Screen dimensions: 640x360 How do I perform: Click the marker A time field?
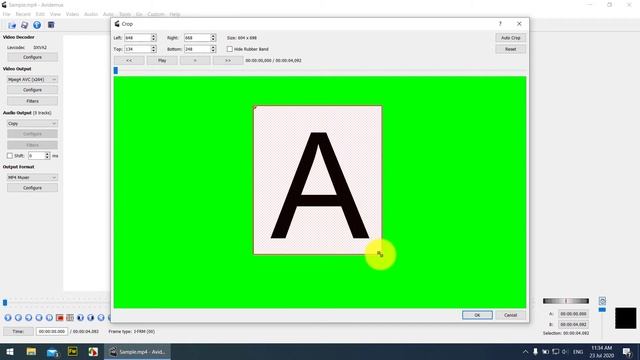click(x=573, y=314)
